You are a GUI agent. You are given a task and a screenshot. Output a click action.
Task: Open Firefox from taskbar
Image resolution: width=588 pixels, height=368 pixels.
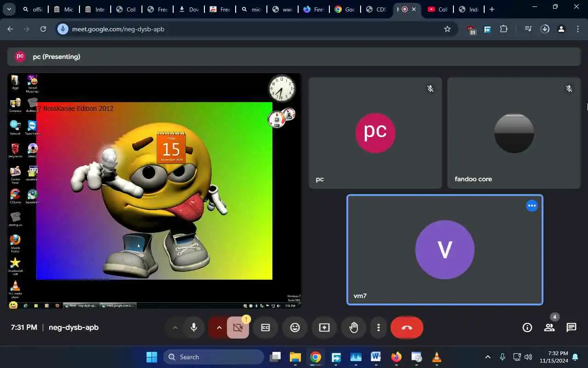pyautogui.click(x=396, y=357)
